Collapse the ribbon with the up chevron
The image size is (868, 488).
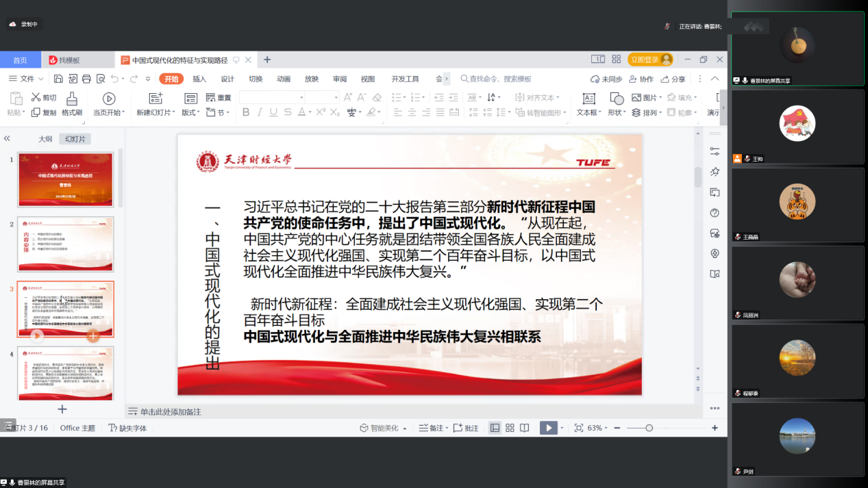point(715,79)
